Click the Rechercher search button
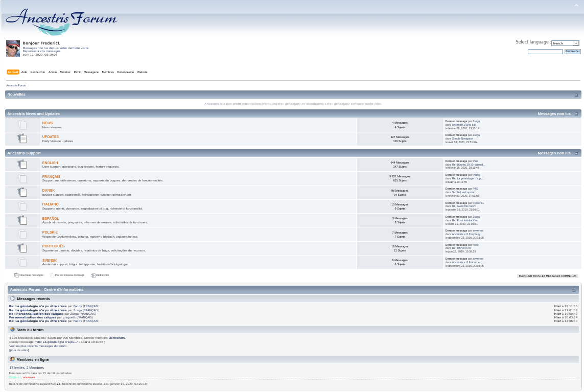Screen dimensions: 584x392 click(572, 52)
